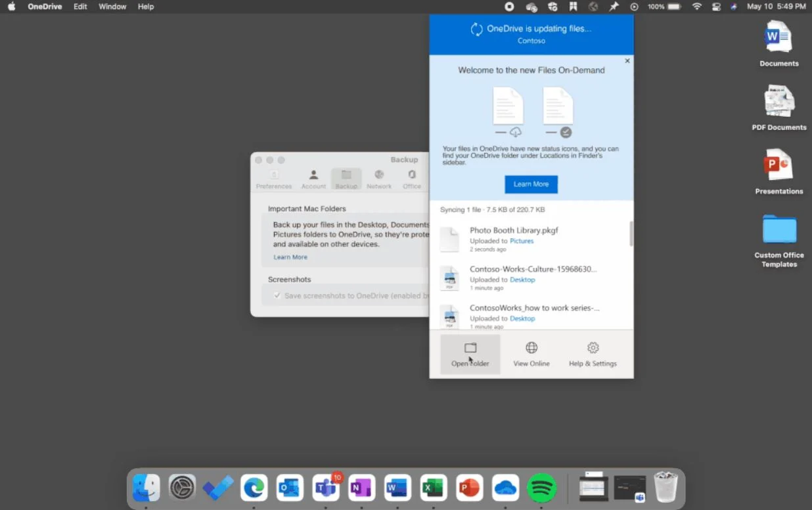The height and width of the screenshot is (510, 812).
Task: Open View Online globe icon
Action: [x=531, y=348]
